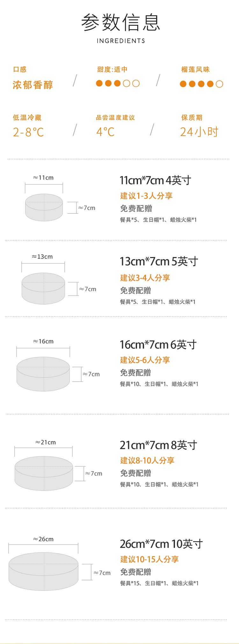Click the 参数信息 heading
The image size is (239, 644).
point(121,22)
